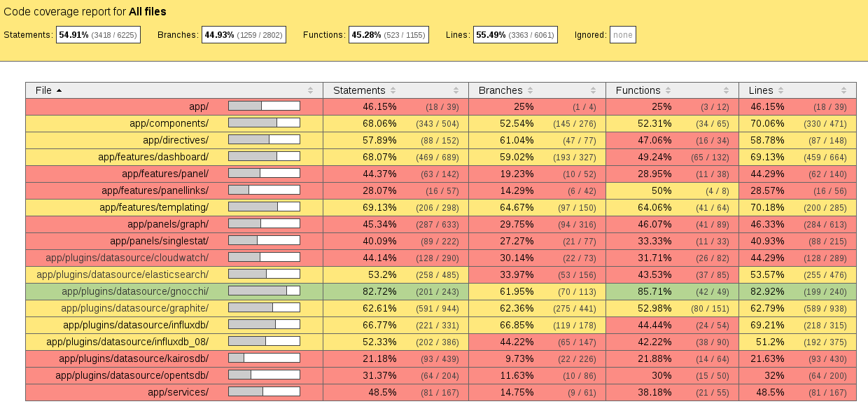The width and height of the screenshot is (868, 411).
Task: Sort by the File column header
Action: click(x=43, y=90)
